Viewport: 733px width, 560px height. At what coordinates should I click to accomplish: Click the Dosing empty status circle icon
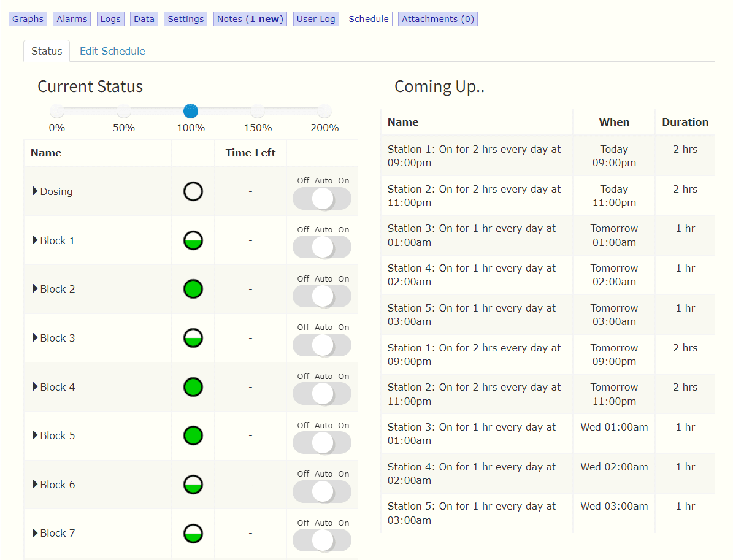[193, 191]
